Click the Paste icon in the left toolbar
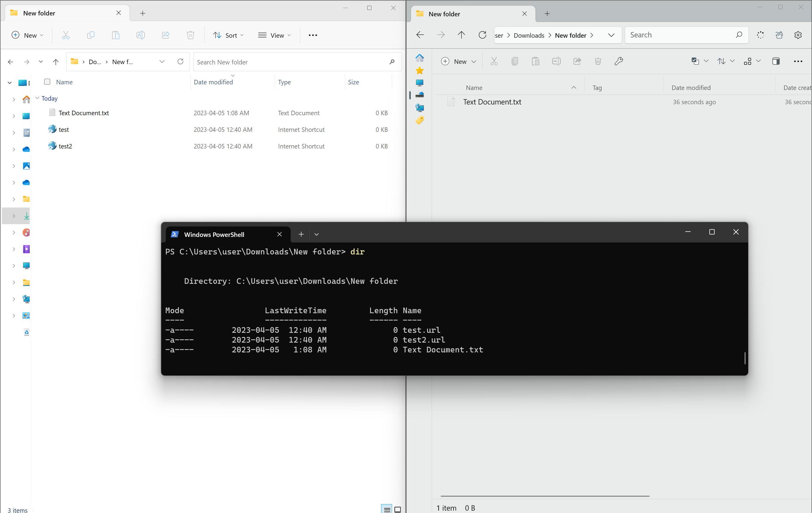The width and height of the screenshot is (812, 513). click(116, 35)
